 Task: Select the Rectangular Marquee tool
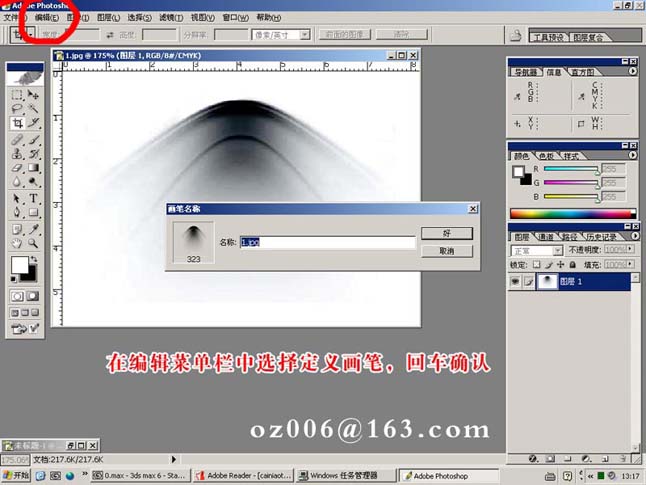coord(18,95)
